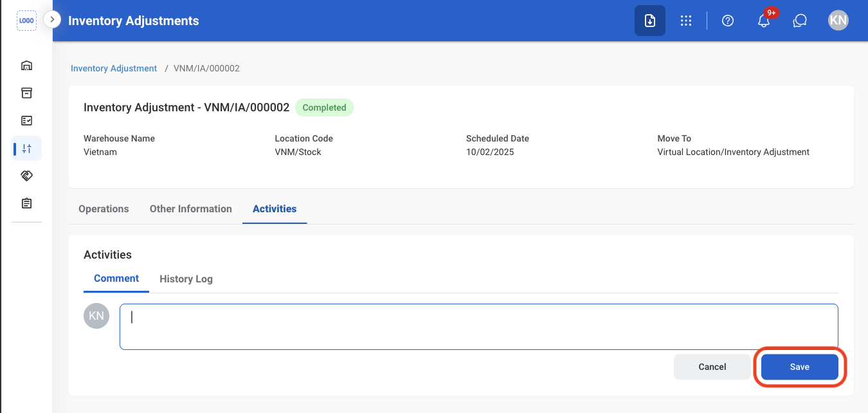Open the help question mark icon

click(x=728, y=21)
